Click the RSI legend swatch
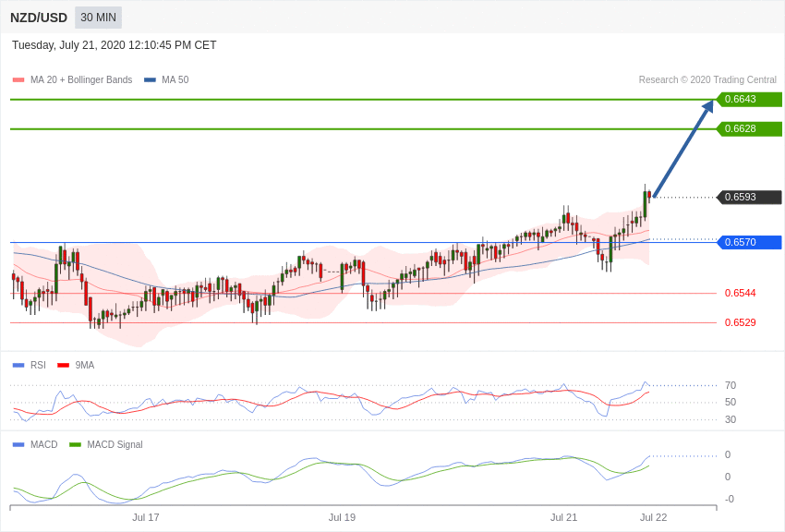Viewport: 785px width, 532px height. coord(18,366)
